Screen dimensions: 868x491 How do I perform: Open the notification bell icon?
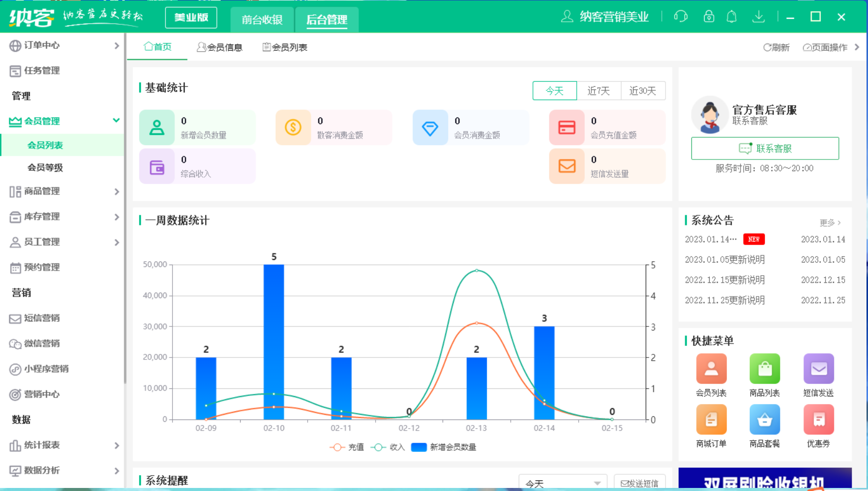click(731, 17)
